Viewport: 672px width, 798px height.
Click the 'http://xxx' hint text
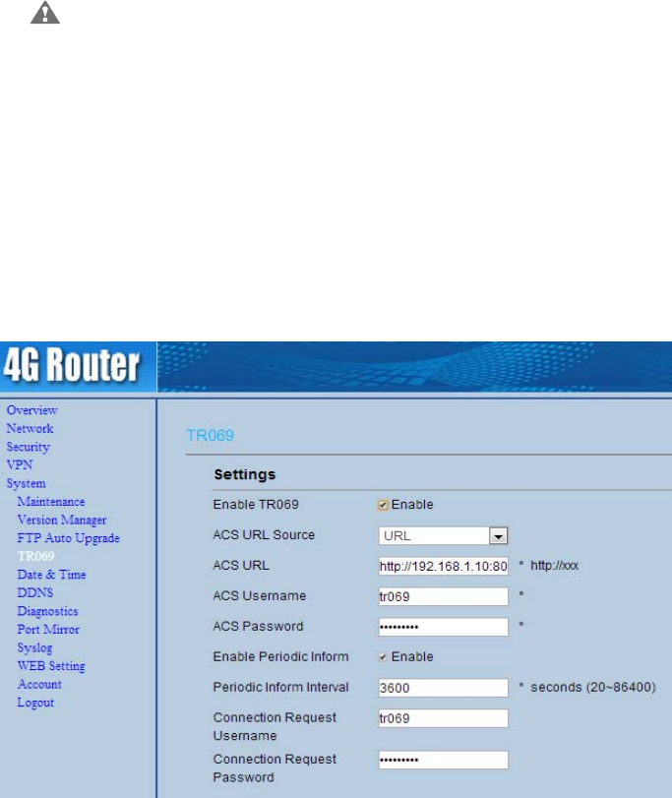coord(555,566)
